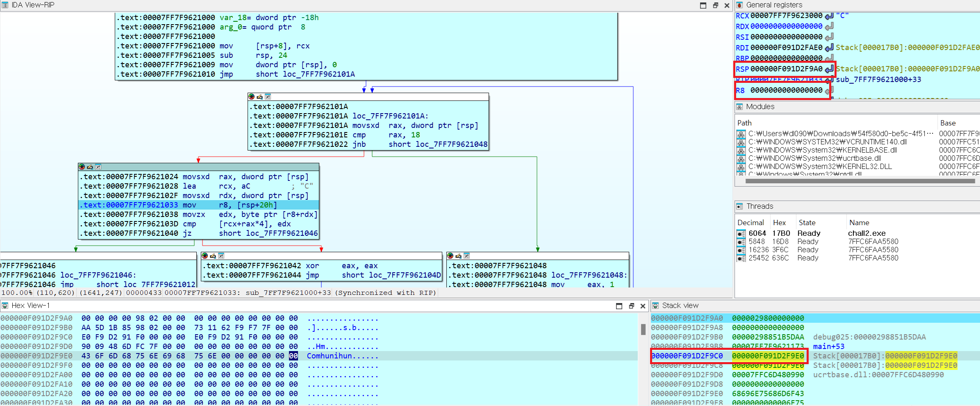980x406 pixels.
Task: Click the Modules panel title icon
Action: tap(739, 107)
